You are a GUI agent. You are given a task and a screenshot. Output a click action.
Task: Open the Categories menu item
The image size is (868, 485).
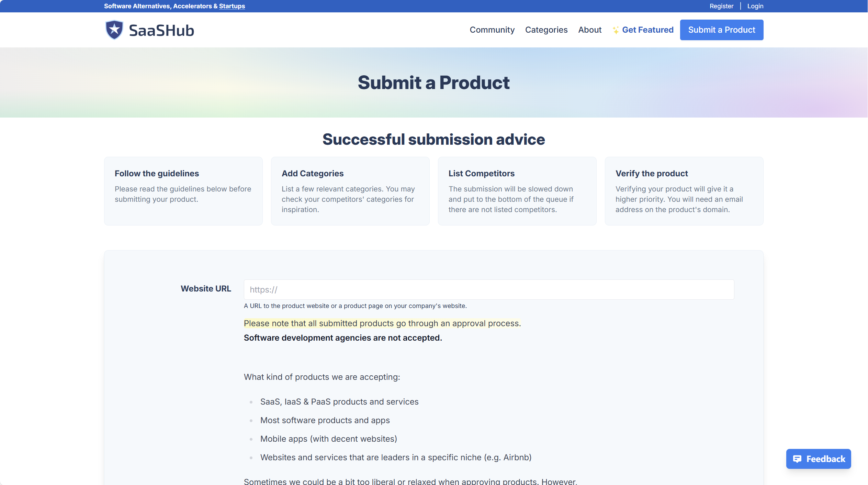tap(546, 30)
